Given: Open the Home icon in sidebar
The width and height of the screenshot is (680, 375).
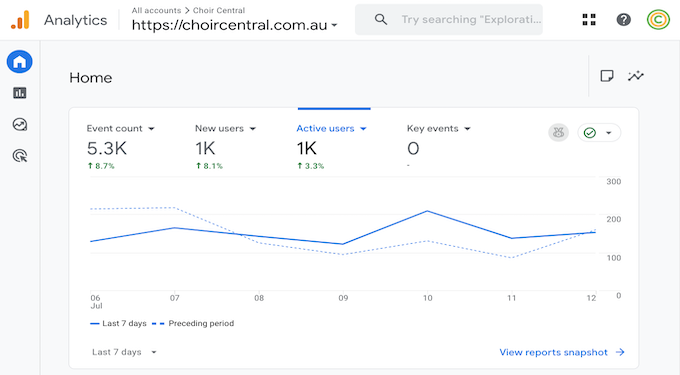Looking at the screenshot, I should (x=20, y=62).
